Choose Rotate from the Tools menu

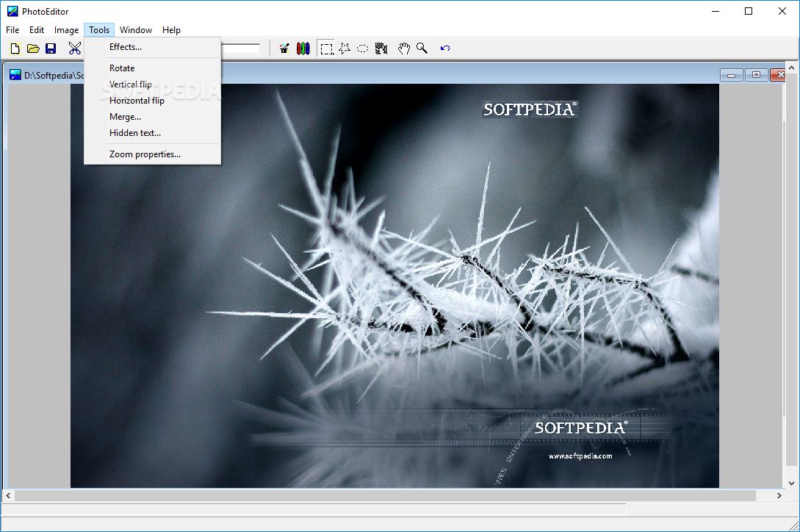click(153, 68)
